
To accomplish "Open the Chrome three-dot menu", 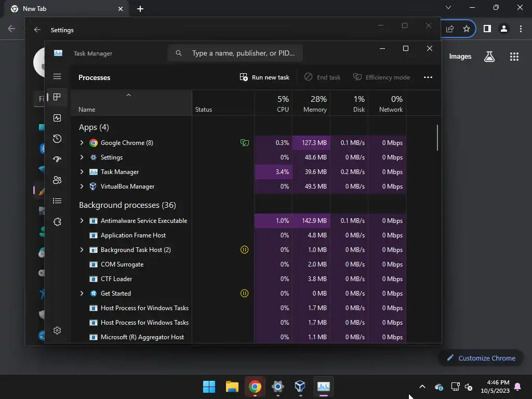I will (521, 29).
